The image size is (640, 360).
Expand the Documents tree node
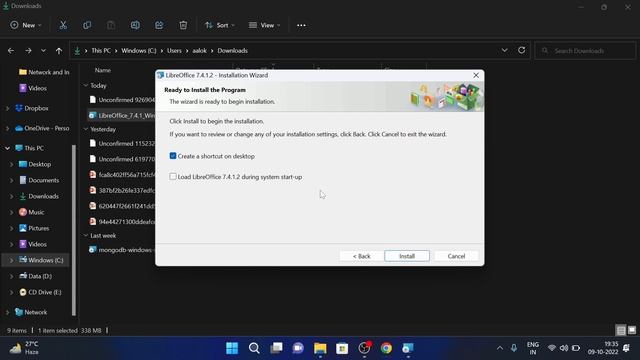11,180
